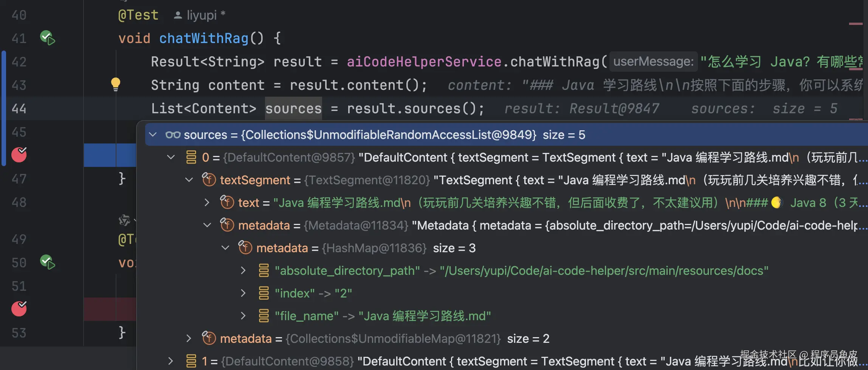This screenshot has height=370, width=868.
Task: Click the yellow lightbulb quick-fix icon
Action: tap(115, 84)
